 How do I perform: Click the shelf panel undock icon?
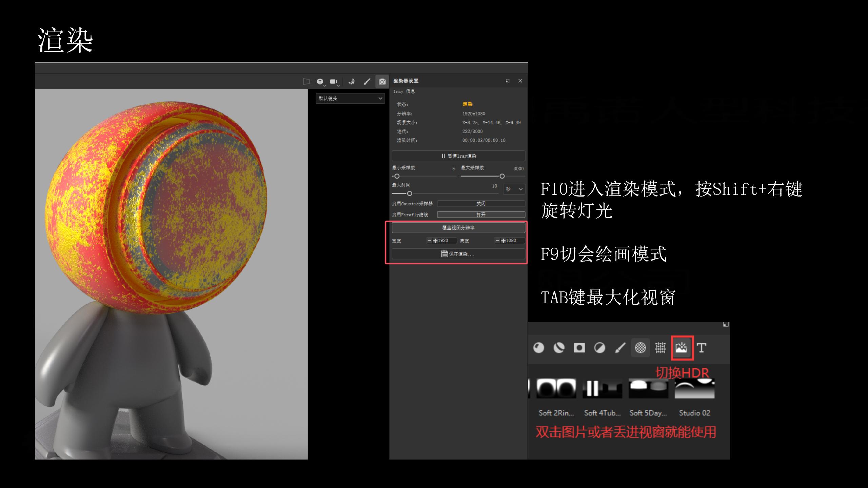726,325
